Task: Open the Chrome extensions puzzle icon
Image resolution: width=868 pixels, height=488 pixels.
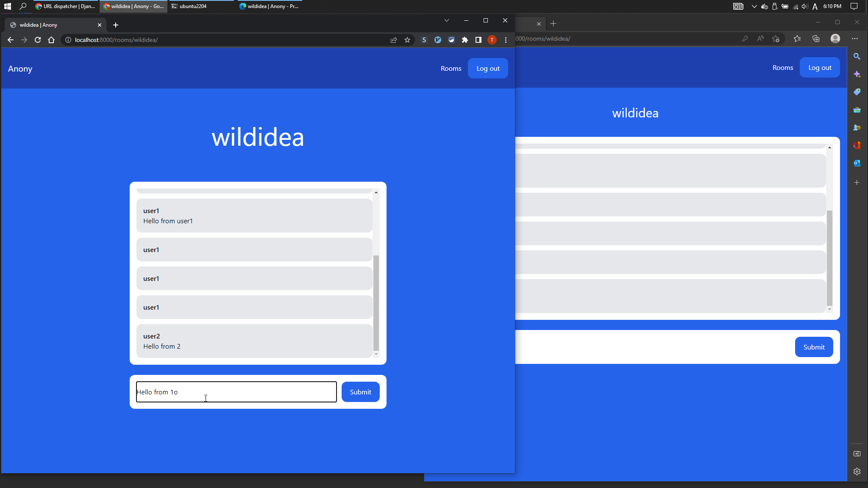Action: [465, 40]
